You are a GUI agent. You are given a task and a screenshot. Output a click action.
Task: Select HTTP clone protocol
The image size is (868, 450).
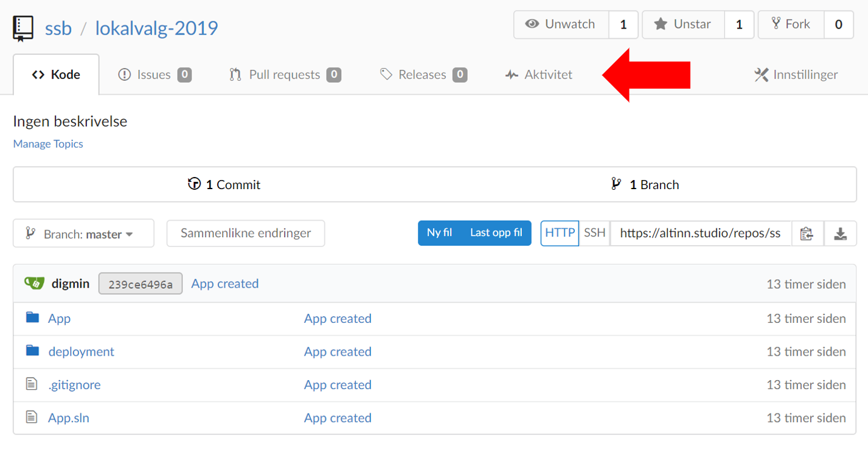point(560,233)
